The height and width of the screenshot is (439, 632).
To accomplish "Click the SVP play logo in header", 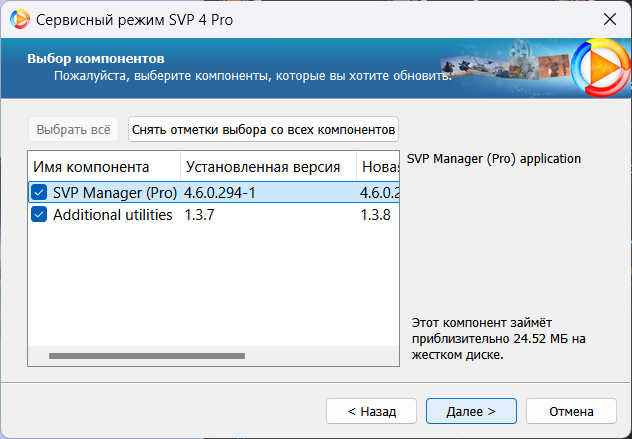I will [x=598, y=67].
